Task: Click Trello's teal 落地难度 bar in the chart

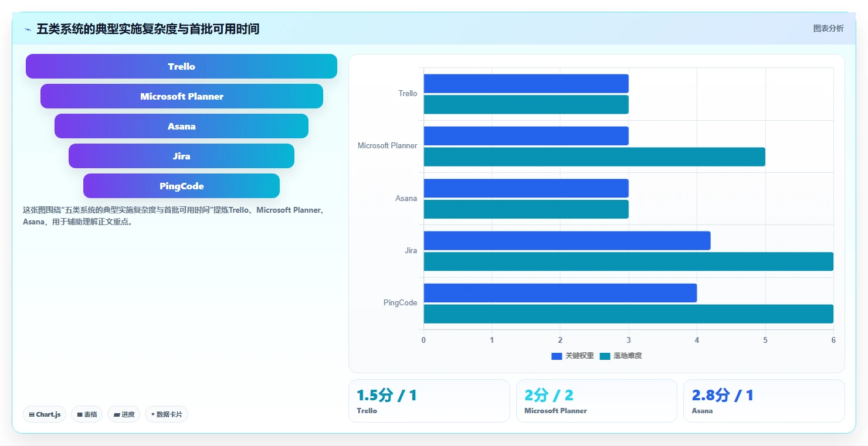Action: click(526, 104)
